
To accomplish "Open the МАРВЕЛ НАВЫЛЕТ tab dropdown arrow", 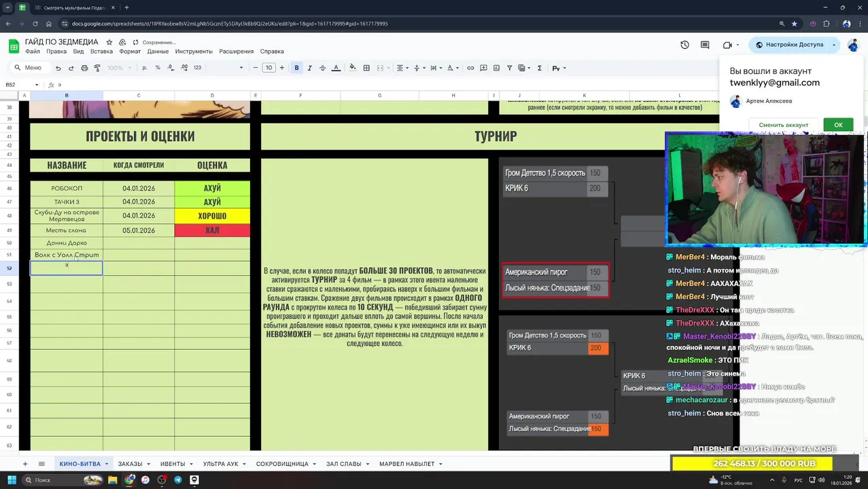I will (440, 464).
